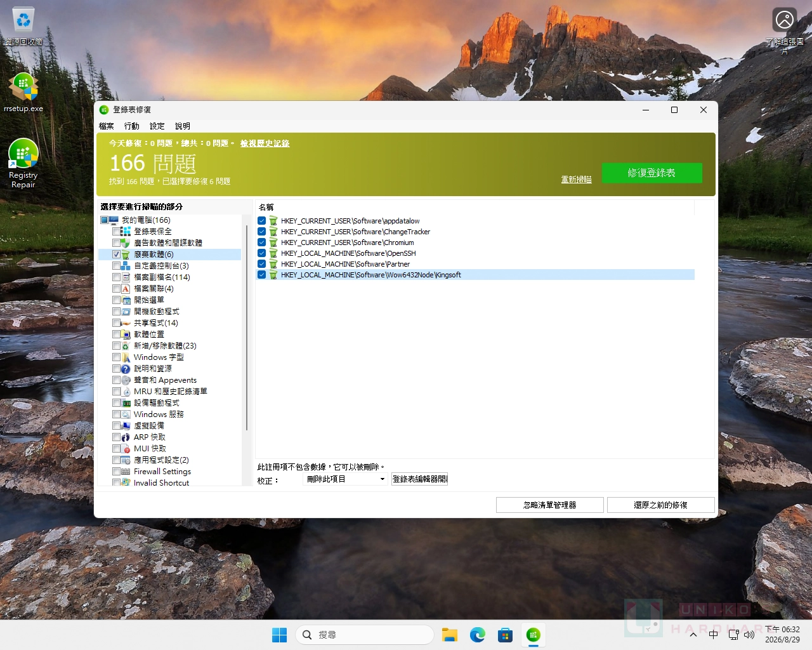The height and width of the screenshot is (650, 812).
Task: Uncheck the HKEY_CURRENT_USER\Software\ChangeTracker entry
Action: pos(261,231)
